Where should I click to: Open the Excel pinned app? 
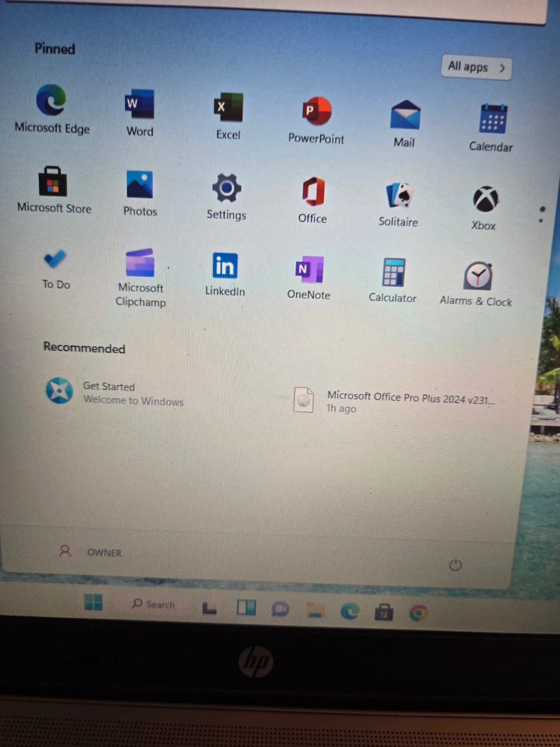tap(228, 108)
